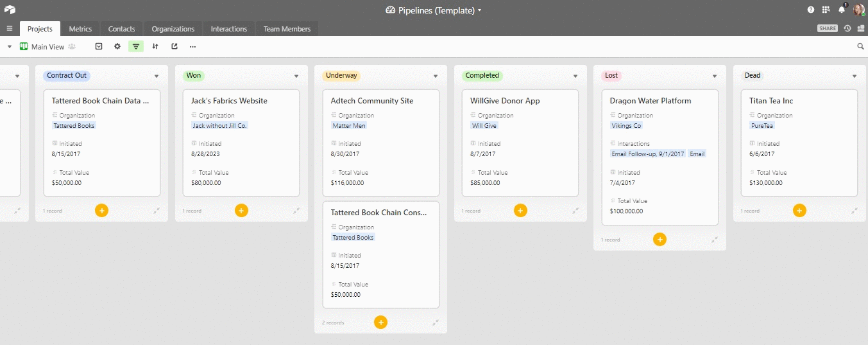Click the $116,000.00 total value
The width and height of the screenshot is (868, 345).
(347, 183)
